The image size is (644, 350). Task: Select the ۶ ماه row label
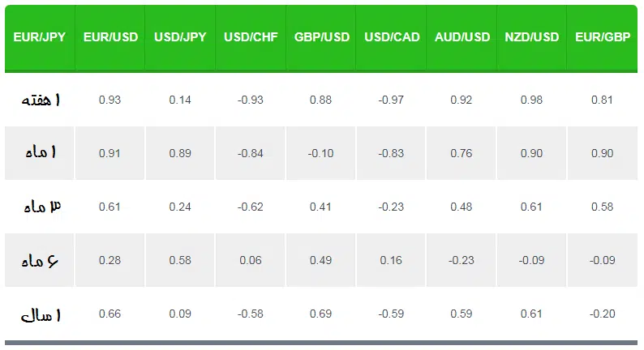click(x=40, y=260)
